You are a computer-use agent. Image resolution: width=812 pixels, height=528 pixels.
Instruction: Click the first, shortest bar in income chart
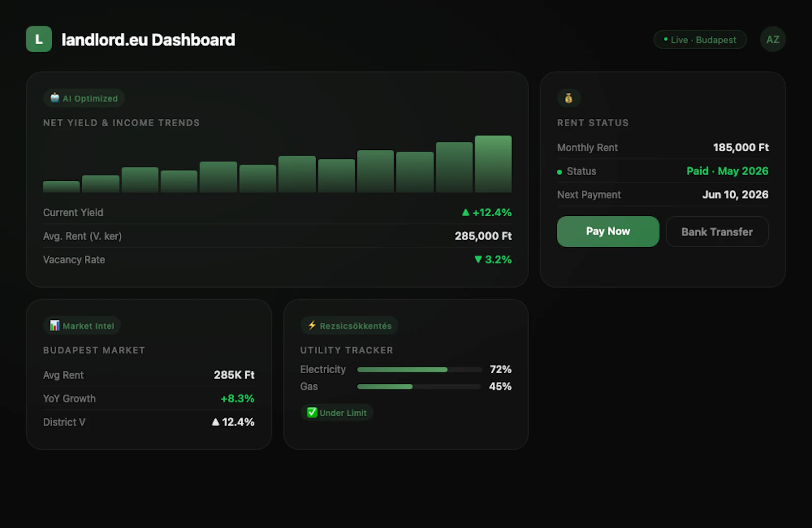[61, 187]
